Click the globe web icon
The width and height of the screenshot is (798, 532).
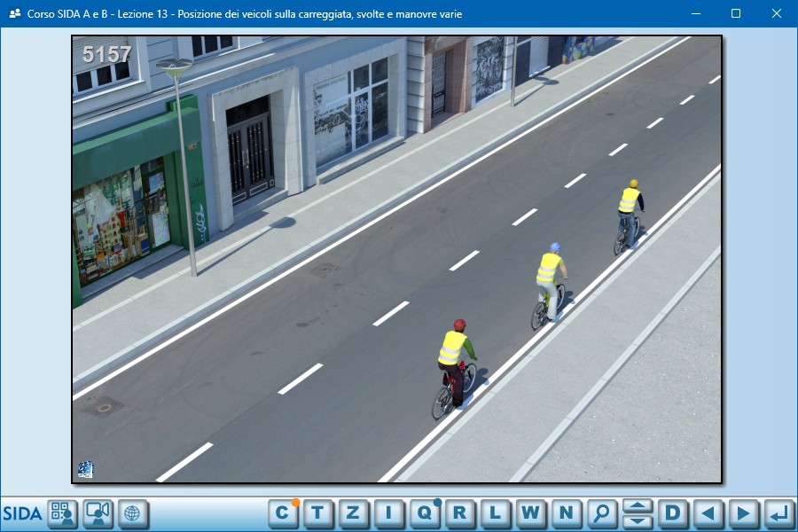[x=133, y=513]
